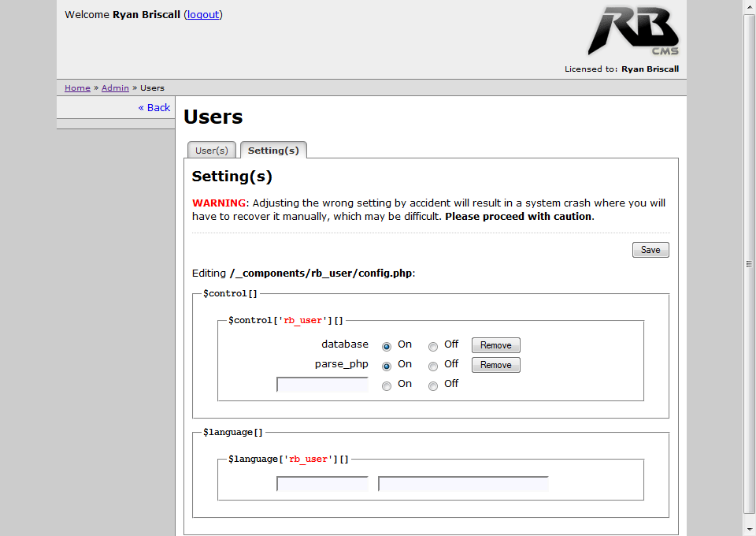The height and width of the screenshot is (536, 756).
Task: Open Admin breadcrumb link
Action: pos(115,88)
